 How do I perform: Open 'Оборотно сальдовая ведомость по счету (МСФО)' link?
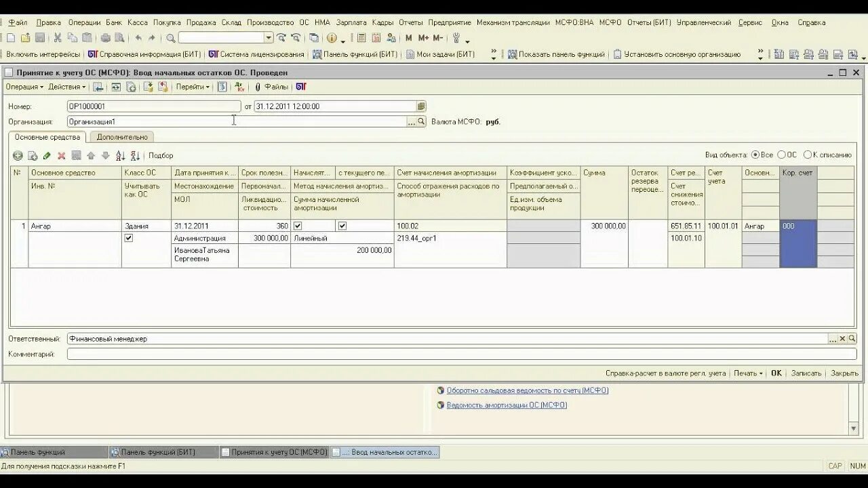coord(528,390)
